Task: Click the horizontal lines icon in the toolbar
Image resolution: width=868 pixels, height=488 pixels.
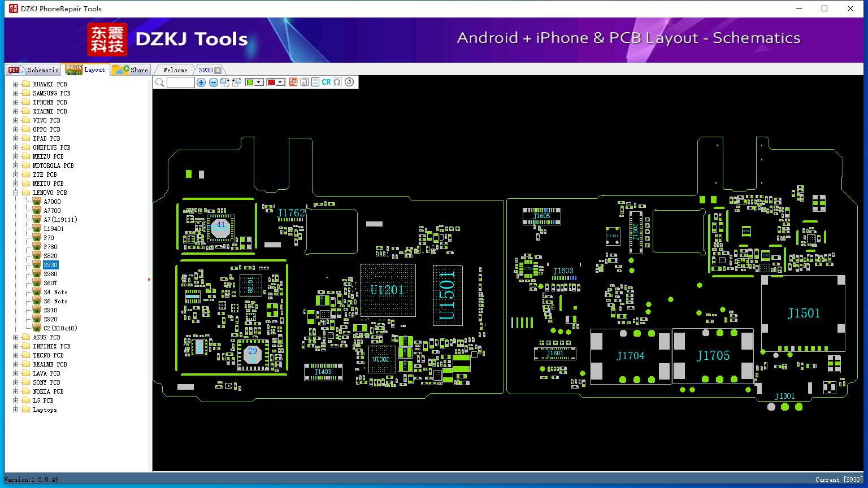Action: (x=315, y=82)
